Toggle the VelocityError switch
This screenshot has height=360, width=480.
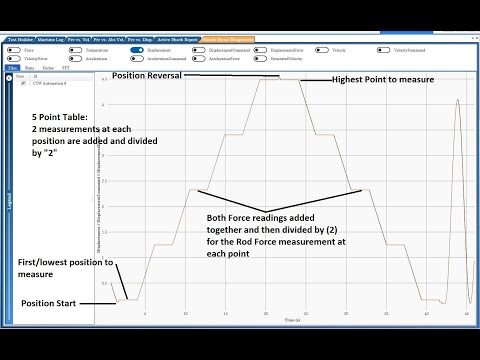[x=14, y=59]
